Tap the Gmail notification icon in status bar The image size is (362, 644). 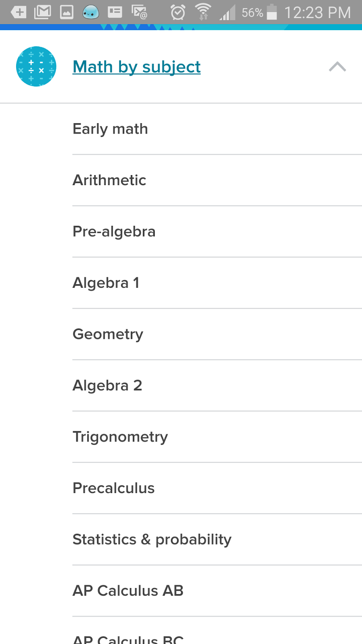[x=42, y=12]
